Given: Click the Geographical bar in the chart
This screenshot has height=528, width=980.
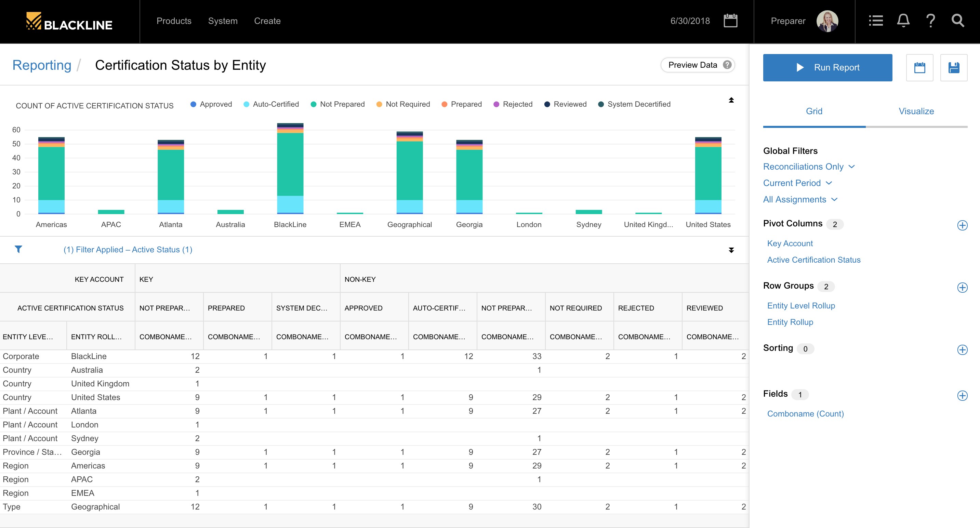Looking at the screenshot, I should [409, 173].
